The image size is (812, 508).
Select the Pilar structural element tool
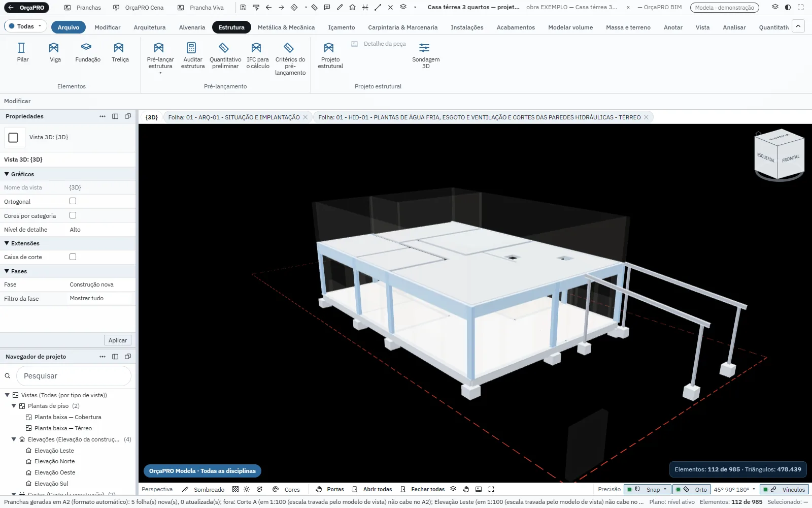(x=23, y=52)
